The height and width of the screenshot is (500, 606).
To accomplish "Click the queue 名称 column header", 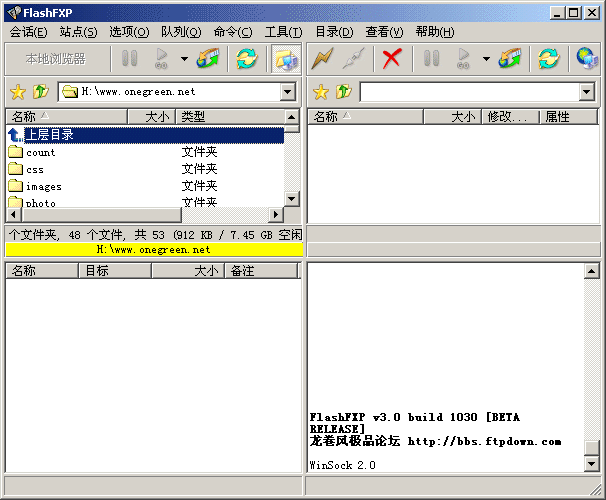I will (42, 270).
